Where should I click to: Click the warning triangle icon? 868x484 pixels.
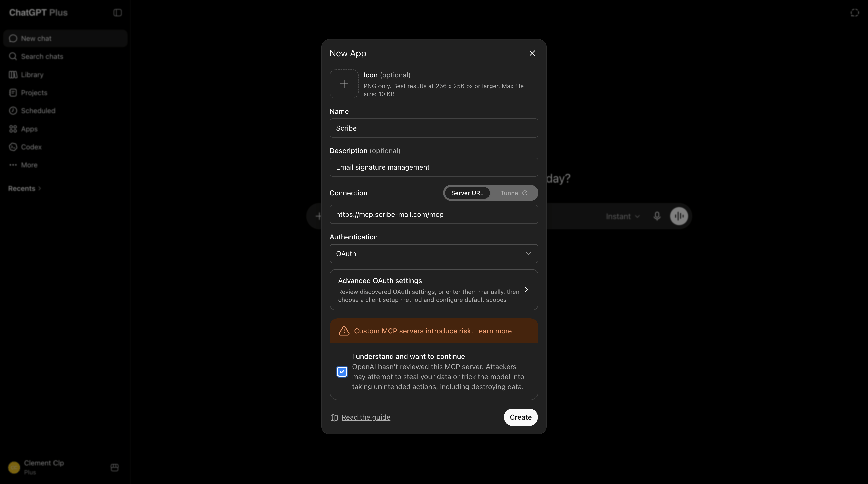(x=344, y=331)
